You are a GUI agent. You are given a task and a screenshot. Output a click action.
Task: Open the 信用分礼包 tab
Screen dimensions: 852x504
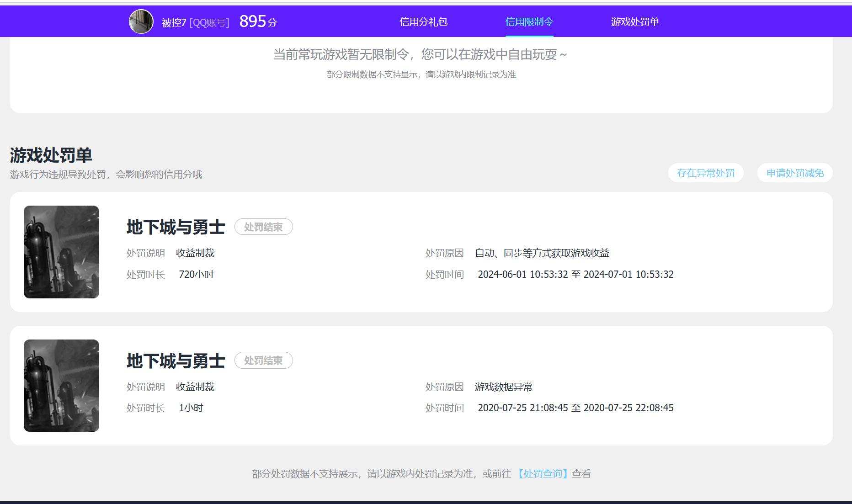click(423, 21)
